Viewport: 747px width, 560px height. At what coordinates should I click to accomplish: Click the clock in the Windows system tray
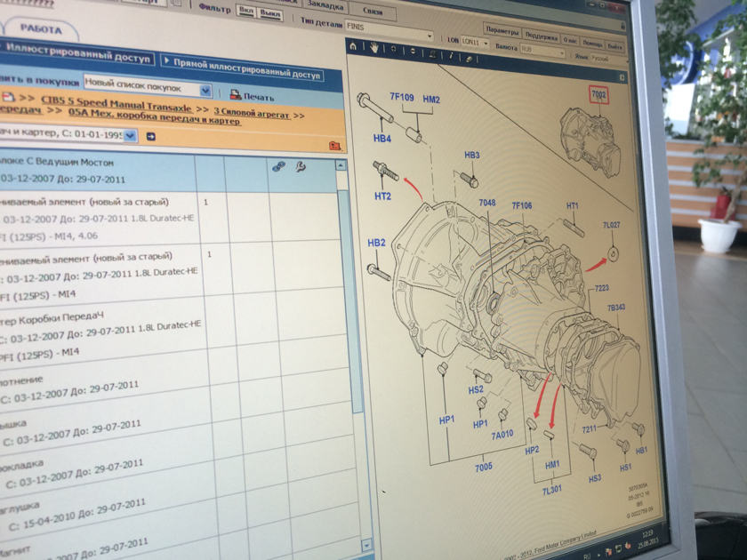pyautogui.click(x=647, y=538)
